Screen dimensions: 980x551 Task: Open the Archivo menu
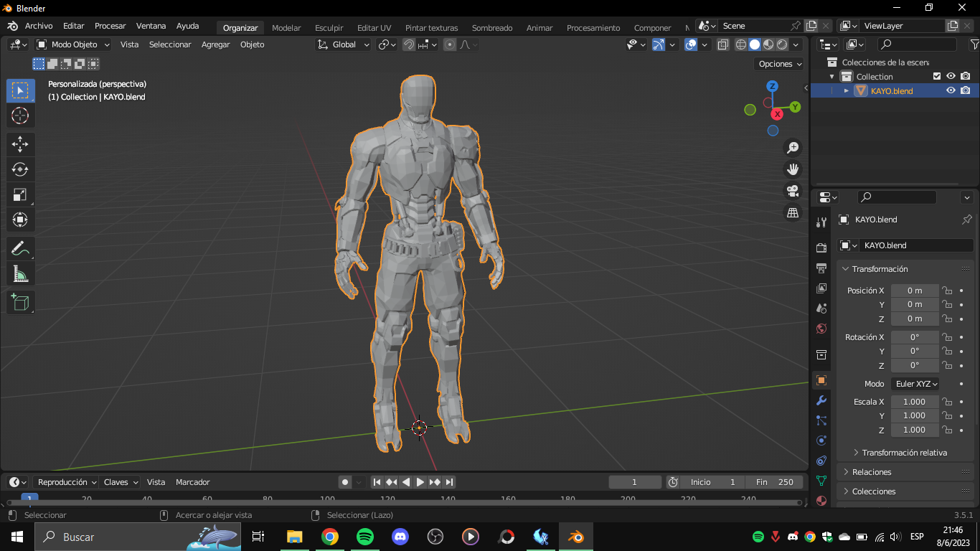(39, 27)
